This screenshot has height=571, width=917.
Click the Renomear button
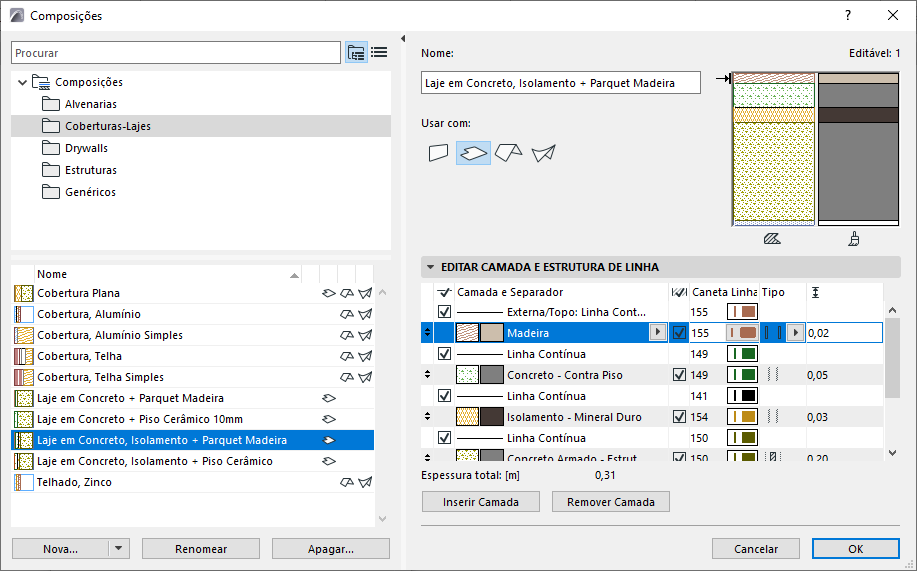[201, 549]
